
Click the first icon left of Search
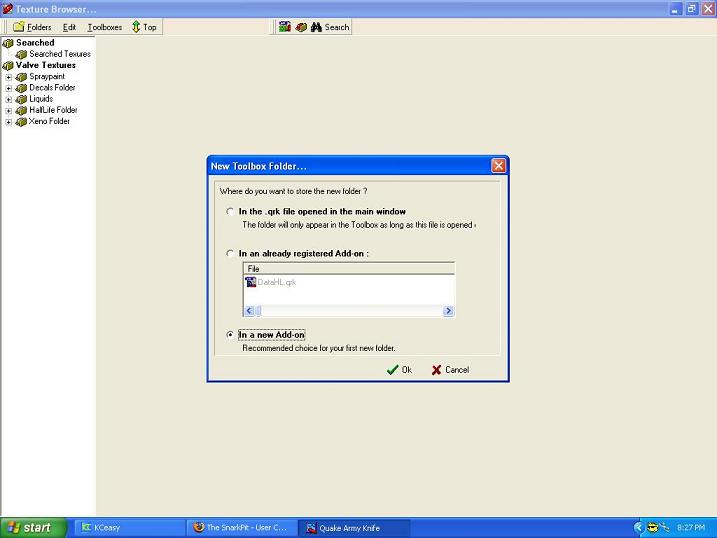(x=285, y=27)
